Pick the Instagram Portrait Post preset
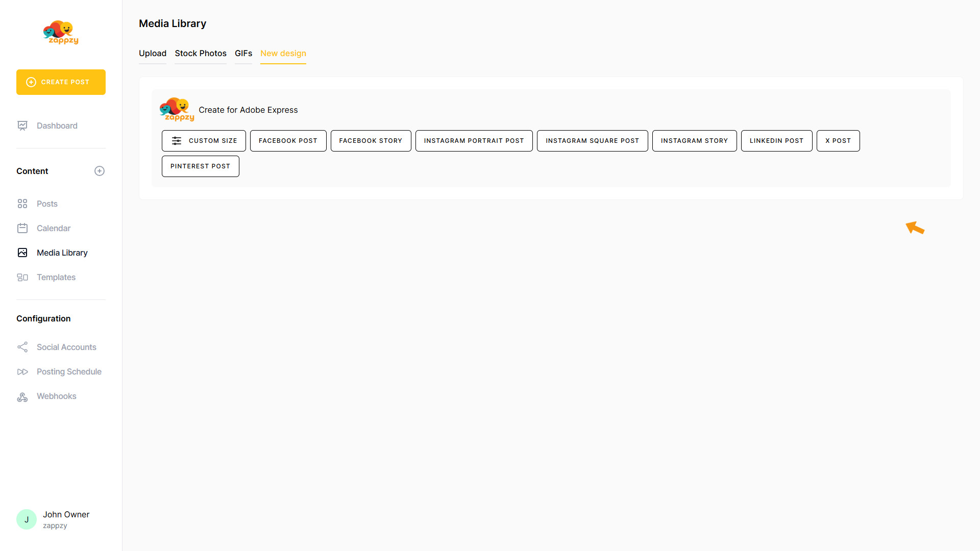Image resolution: width=980 pixels, height=551 pixels. click(474, 141)
